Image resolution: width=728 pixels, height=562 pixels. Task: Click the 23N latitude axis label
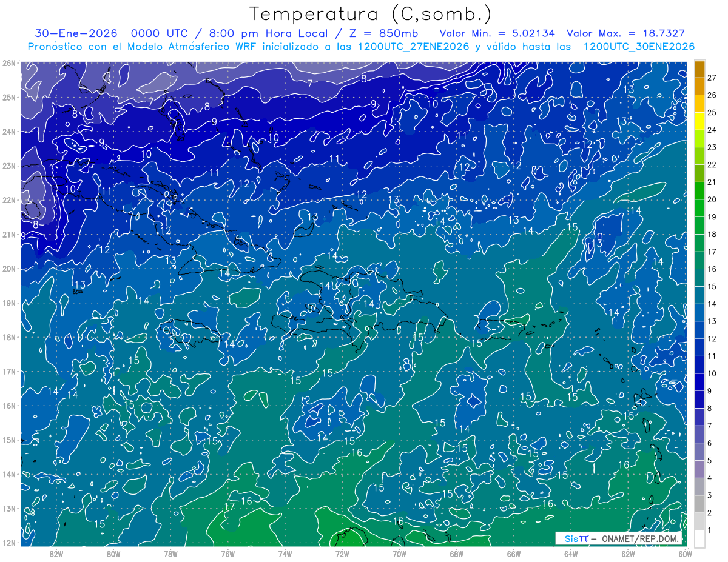[x=8, y=166]
